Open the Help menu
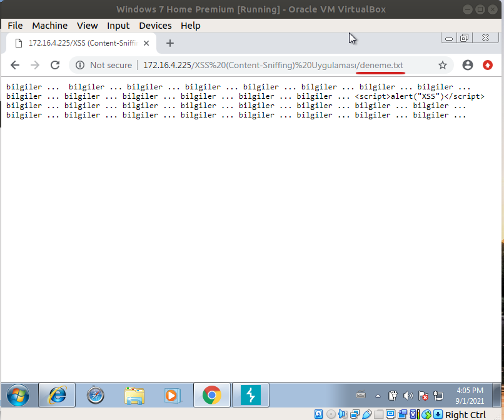504x420 pixels. [190, 26]
